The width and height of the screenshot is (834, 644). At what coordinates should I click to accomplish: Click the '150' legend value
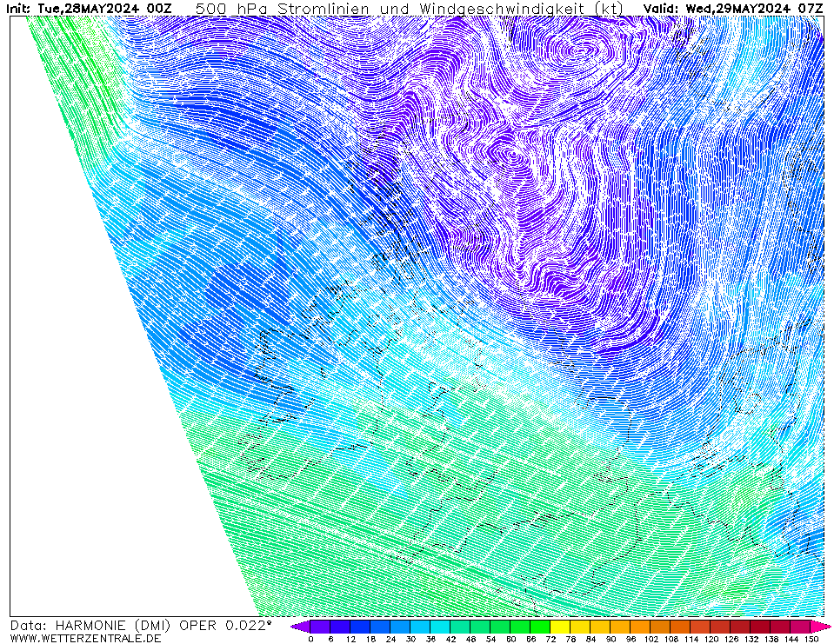(x=811, y=639)
